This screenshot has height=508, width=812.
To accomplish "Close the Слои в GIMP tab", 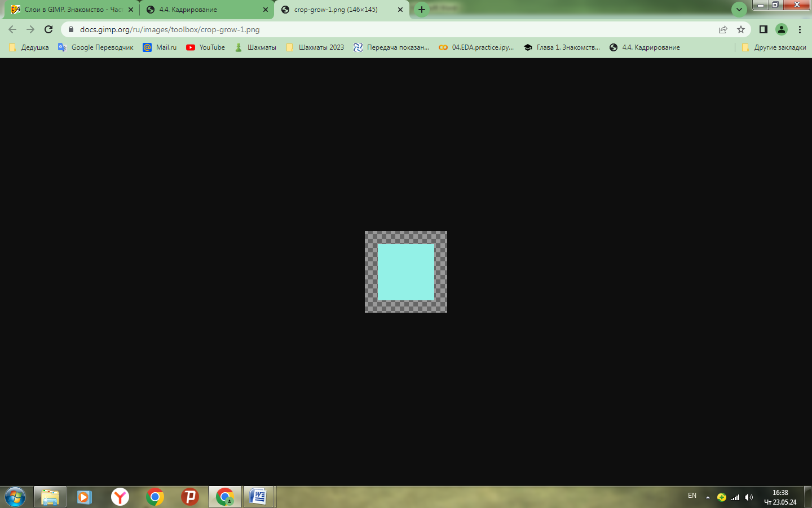I will pos(131,10).
